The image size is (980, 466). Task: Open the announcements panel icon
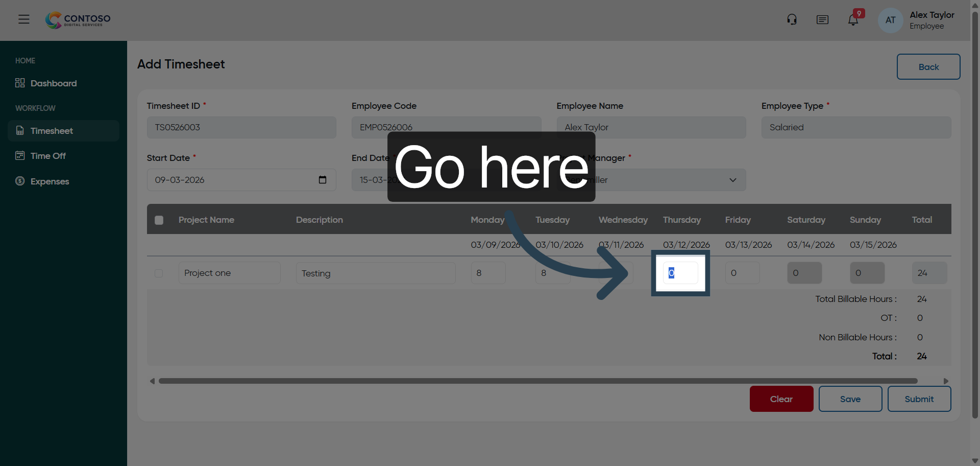pos(822,19)
